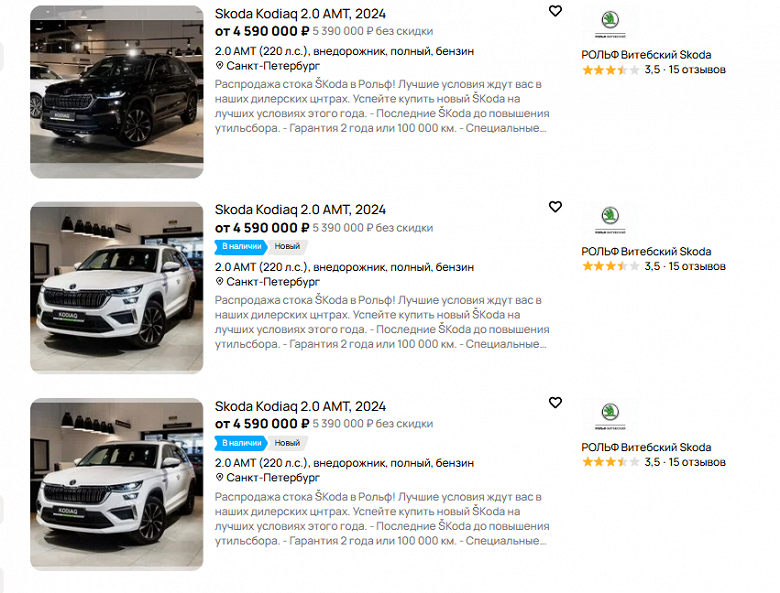The height and width of the screenshot is (593, 780).
Task: Select the Skoda dealer logo beside the bottom listing
Action: pos(608,415)
